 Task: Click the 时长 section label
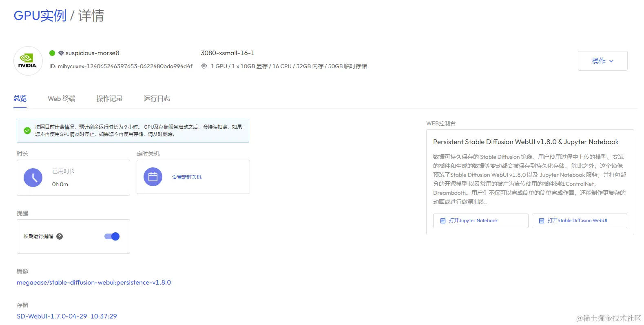point(22,154)
